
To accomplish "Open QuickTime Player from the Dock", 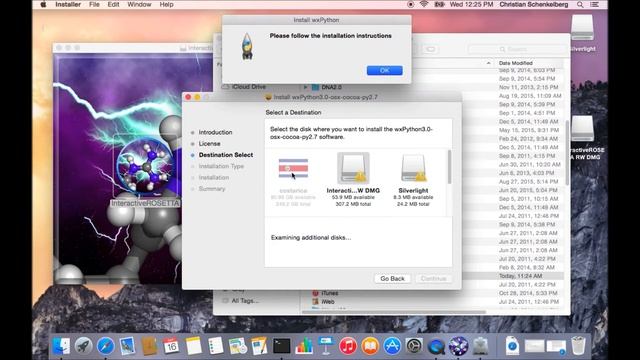I will [x=436, y=346].
